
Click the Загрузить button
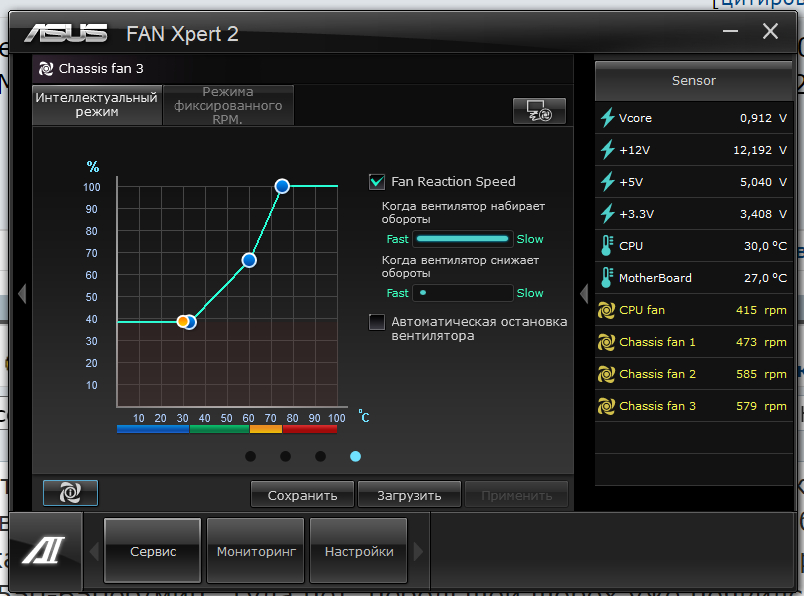pyautogui.click(x=409, y=495)
